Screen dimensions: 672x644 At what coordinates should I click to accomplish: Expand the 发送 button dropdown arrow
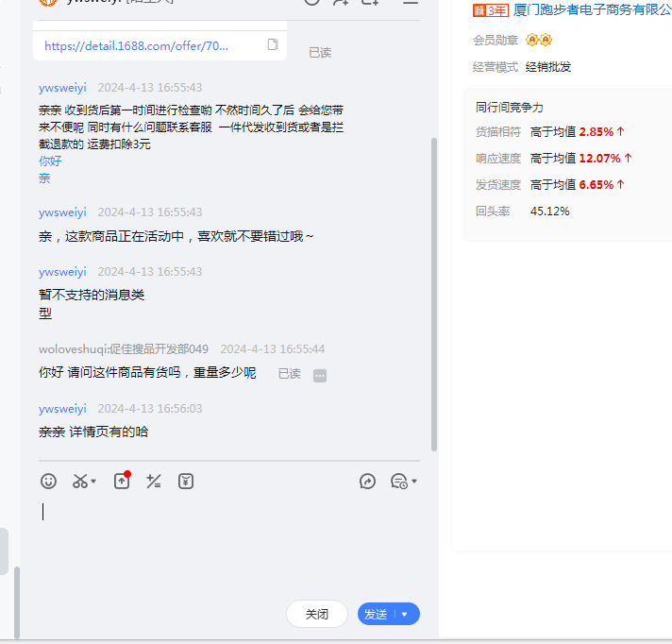405,614
